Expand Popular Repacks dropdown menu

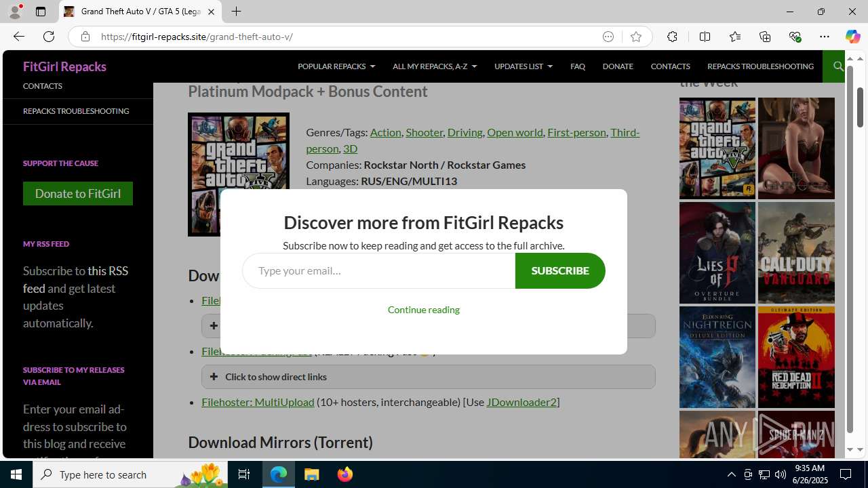(336, 66)
